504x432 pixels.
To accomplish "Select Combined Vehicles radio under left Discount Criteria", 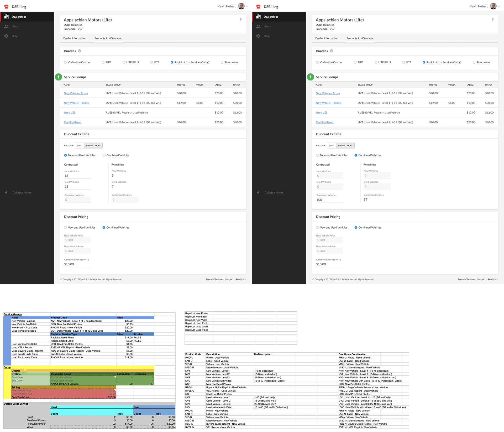I will point(104,155).
